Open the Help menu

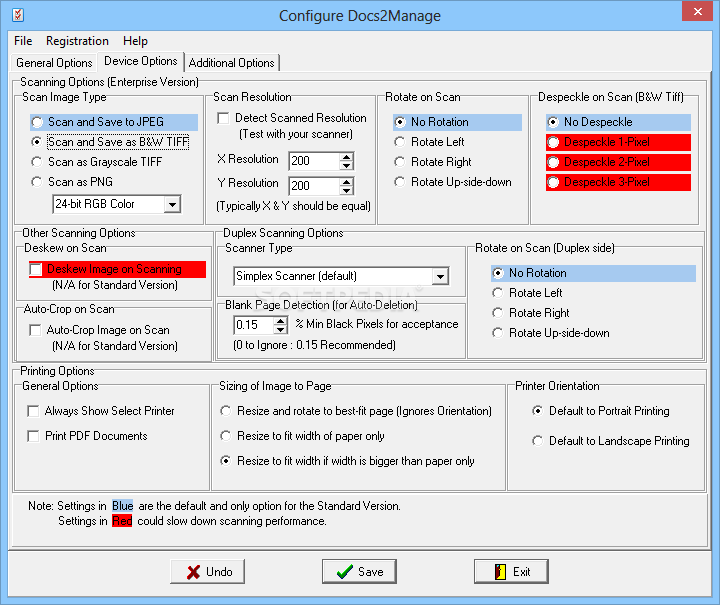135,41
